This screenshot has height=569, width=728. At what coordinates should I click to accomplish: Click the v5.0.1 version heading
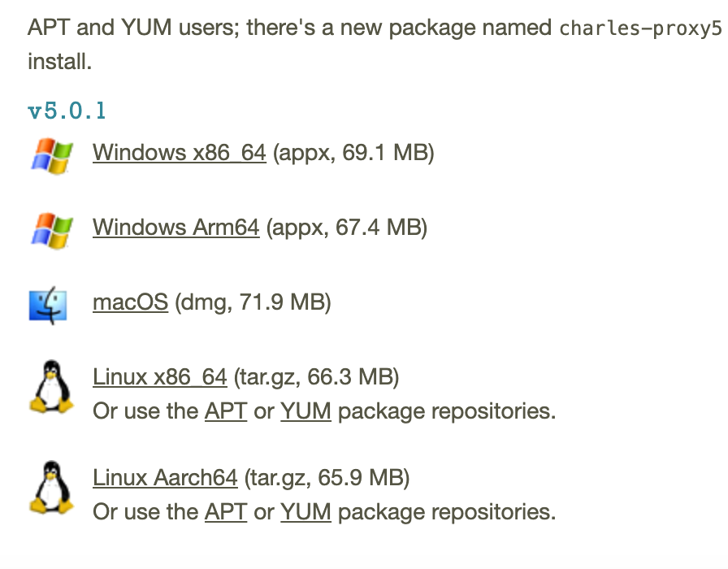[67, 111]
